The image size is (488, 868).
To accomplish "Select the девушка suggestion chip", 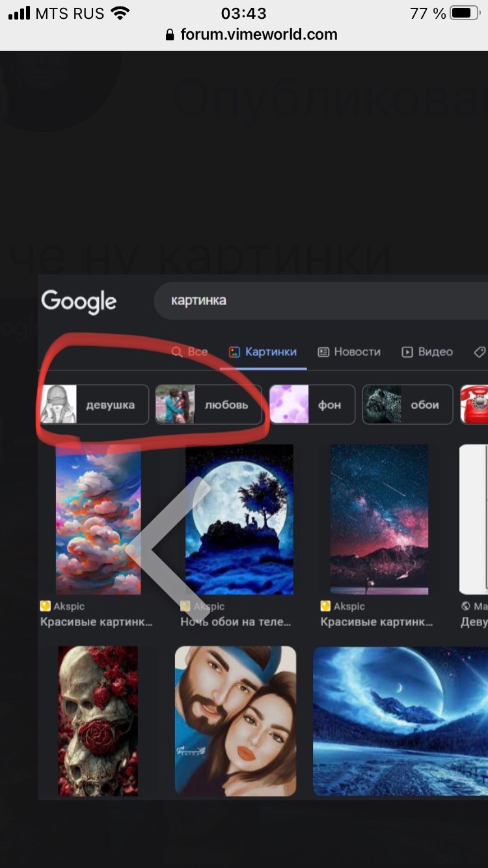I will [x=95, y=405].
